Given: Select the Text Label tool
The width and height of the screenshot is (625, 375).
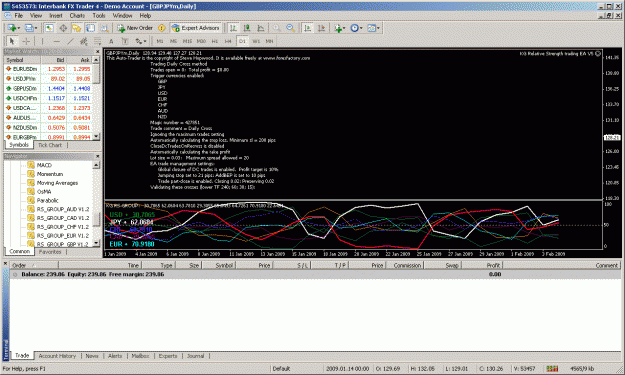Looking at the screenshot, I should coord(125,41).
